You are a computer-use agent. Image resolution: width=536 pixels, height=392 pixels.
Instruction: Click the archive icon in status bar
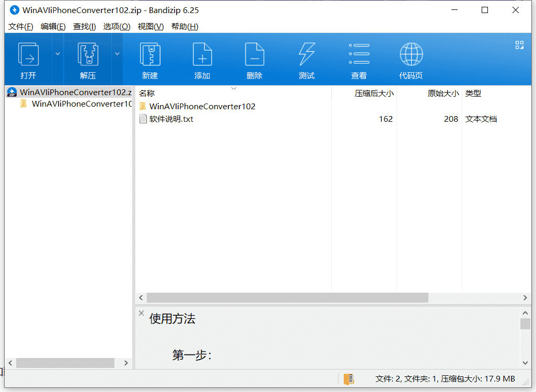tap(348, 379)
